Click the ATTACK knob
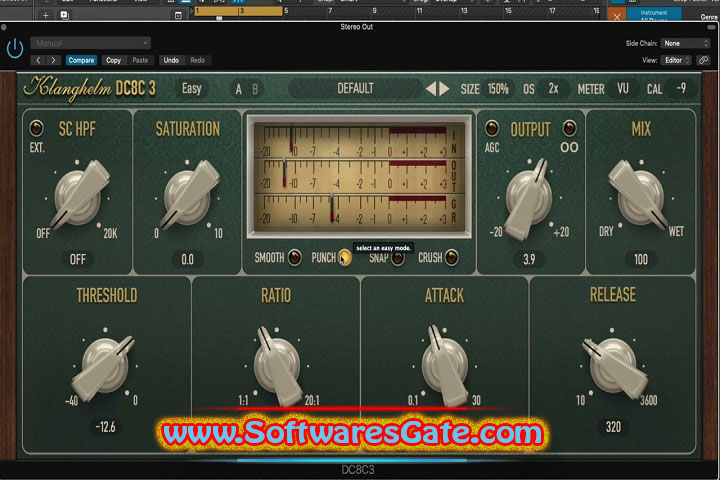720x480 pixels. [444, 365]
